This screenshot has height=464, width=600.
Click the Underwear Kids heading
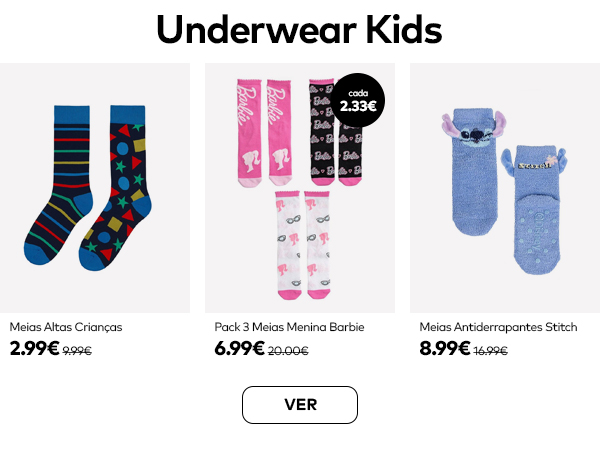point(299,29)
